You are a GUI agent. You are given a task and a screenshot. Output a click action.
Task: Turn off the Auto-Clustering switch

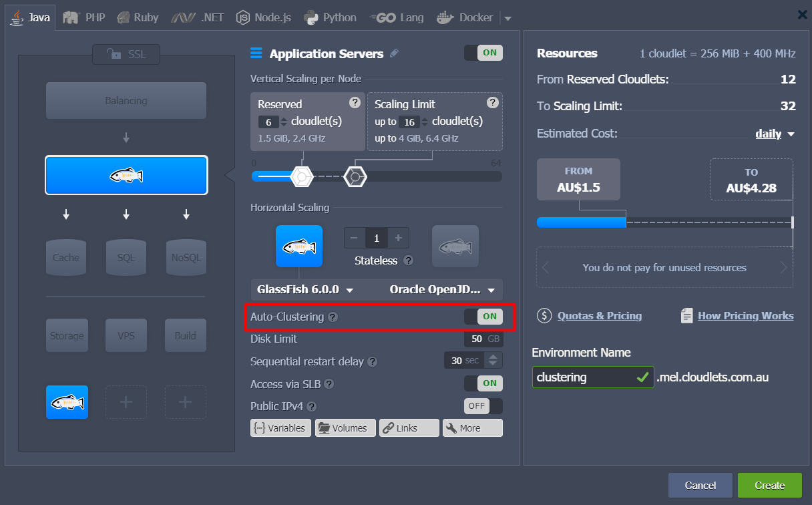[483, 317]
